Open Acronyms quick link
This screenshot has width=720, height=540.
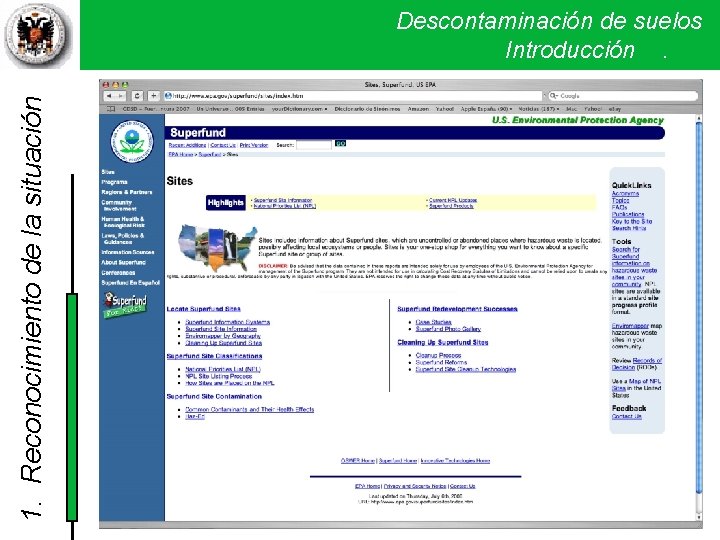coord(625,194)
